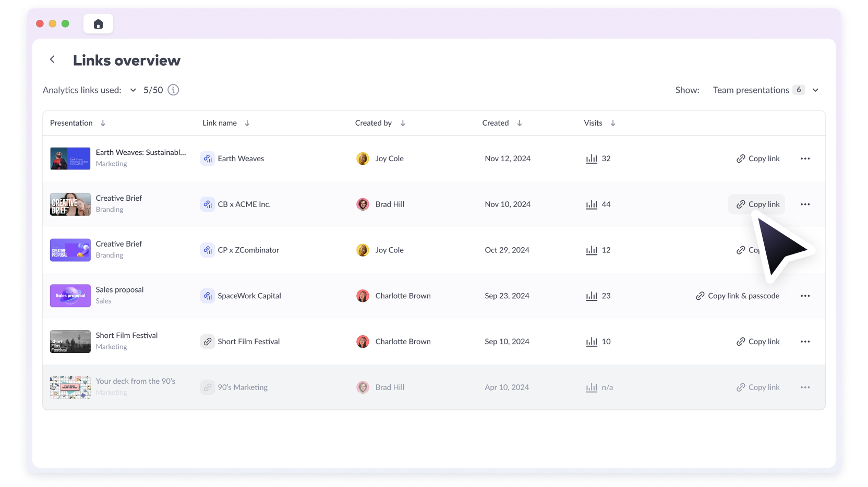Click analytics link icon for SpaceWork Capital

click(x=208, y=296)
